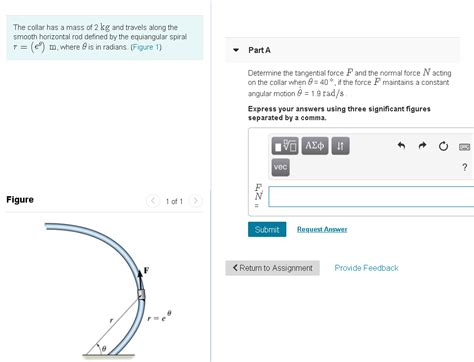Open the help question mark
474x362 pixels.
pos(465,167)
